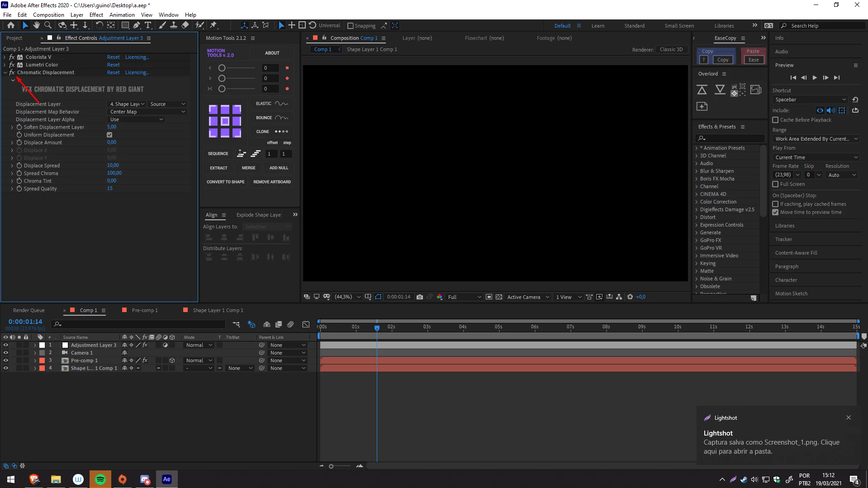Enable the Snapping checkbox
The height and width of the screenshot is (488, 868).
tap(350, 26)
